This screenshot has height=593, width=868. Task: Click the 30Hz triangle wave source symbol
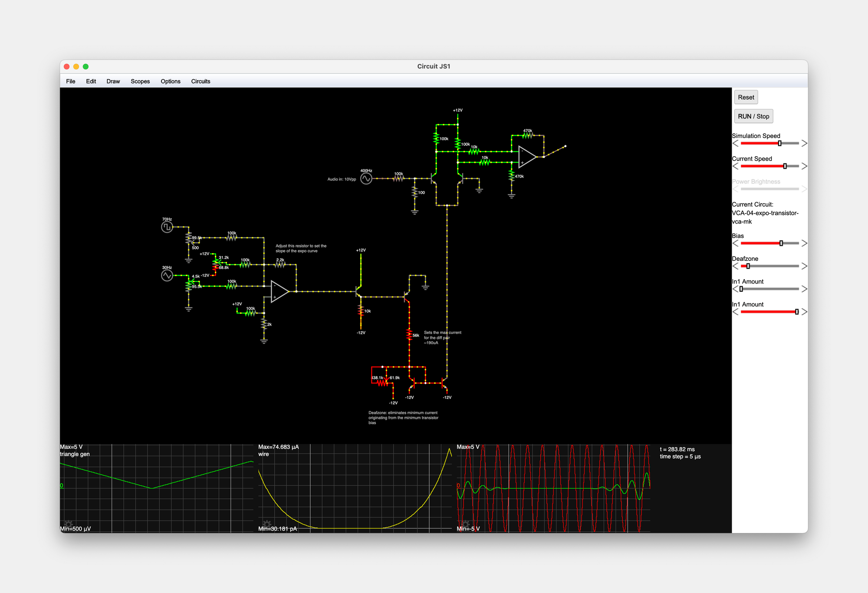pos(167,275)
